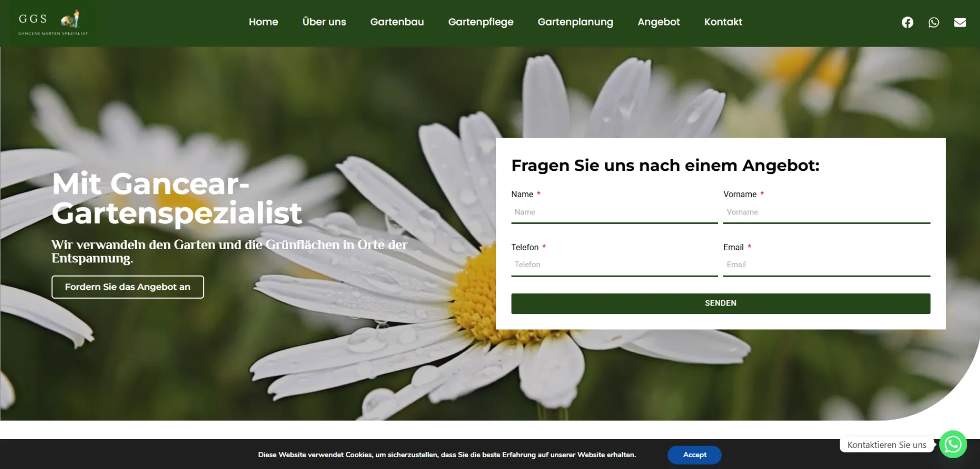This screenshot has height=469, width=980.
Task: Click the Kontaktieren Sie uns label
Action: (x=886, y=445)
